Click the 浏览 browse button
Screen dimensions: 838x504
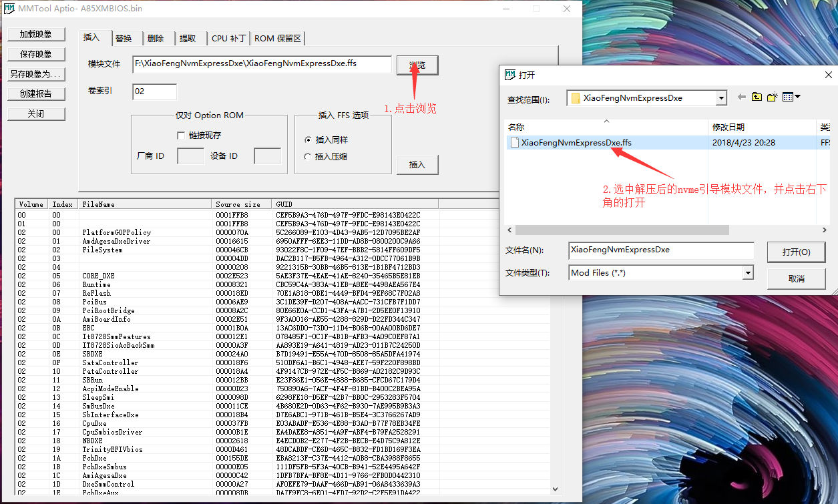coord(416,65)
